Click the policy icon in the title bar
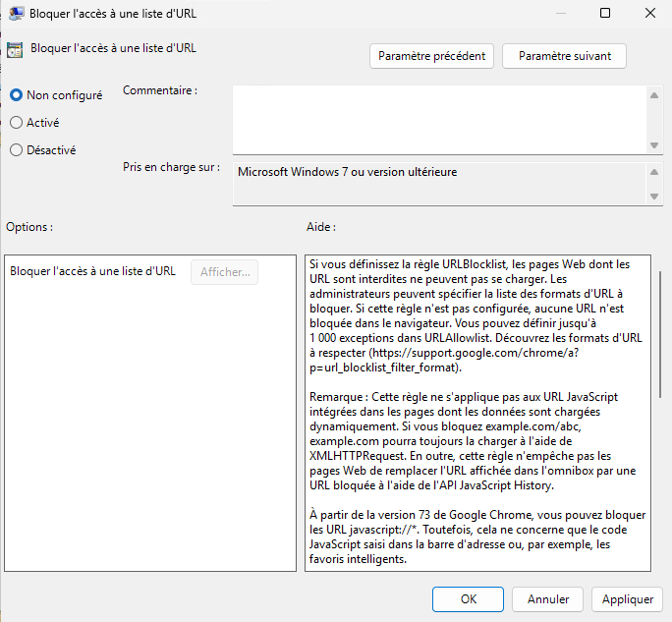Image resolution: width=672 pixels, height=622 pixels. point(15,14)
